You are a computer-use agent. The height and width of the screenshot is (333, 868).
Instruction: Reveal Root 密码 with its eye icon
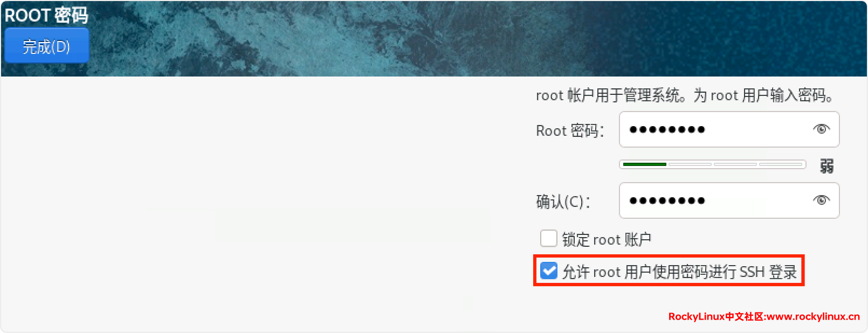pyautogui.click(x=821, y=129)
